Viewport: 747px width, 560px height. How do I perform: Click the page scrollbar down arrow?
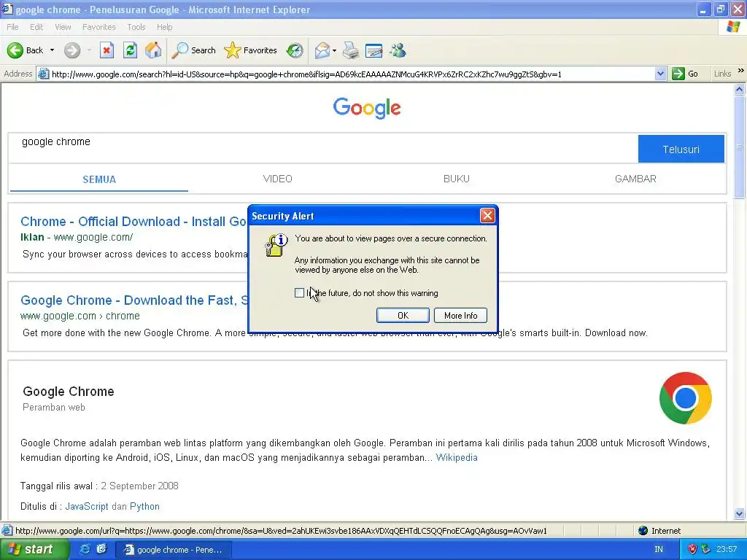(x=740, y=514)
